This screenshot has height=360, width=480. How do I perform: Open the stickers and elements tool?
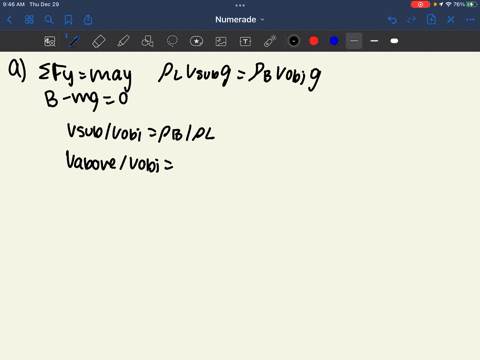(x=196, y=41)
